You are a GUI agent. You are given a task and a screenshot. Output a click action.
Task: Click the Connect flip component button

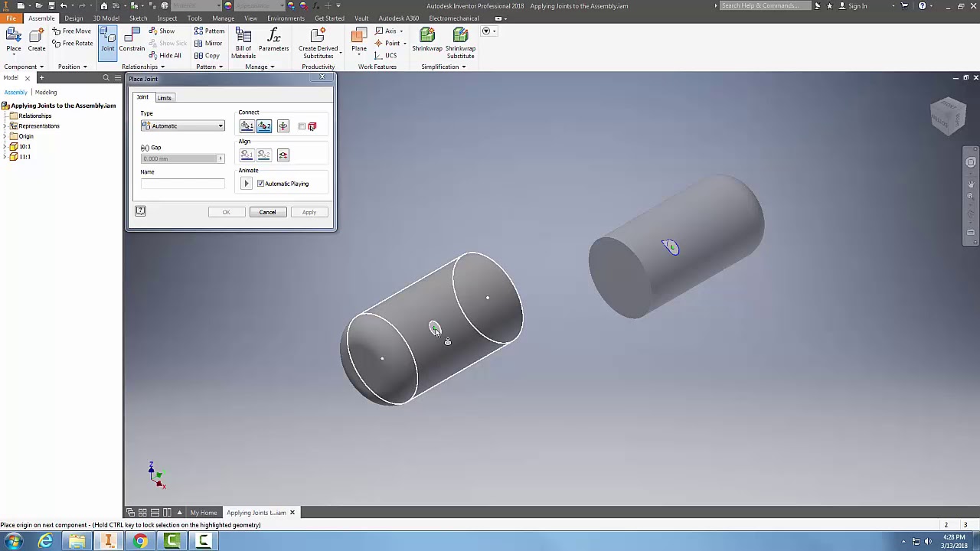(x=283, y=126)
